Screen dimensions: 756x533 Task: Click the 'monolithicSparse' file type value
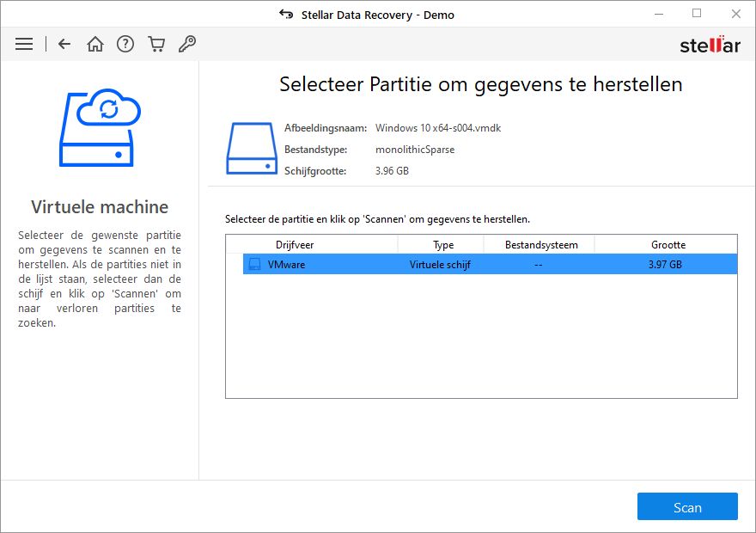click(x=415, y=150)
